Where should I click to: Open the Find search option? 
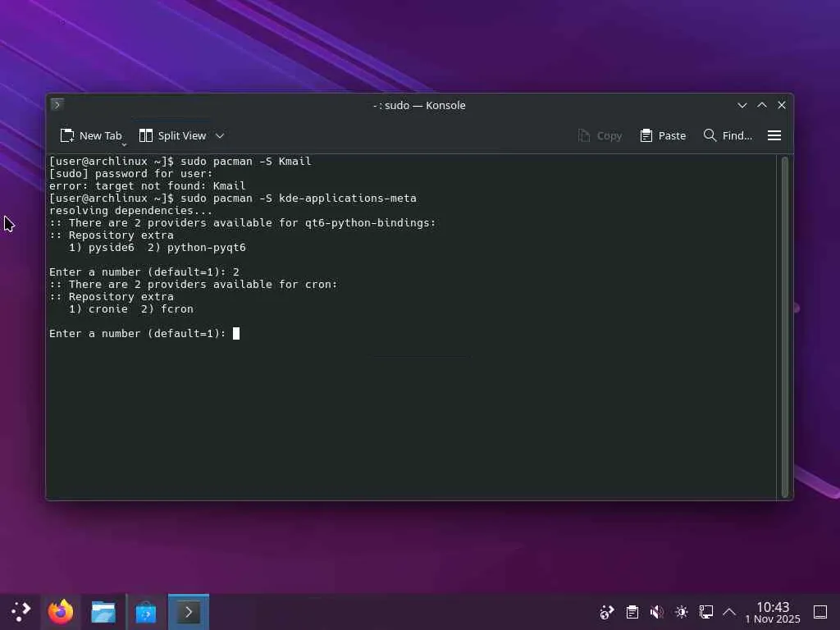tap(728, 136)
